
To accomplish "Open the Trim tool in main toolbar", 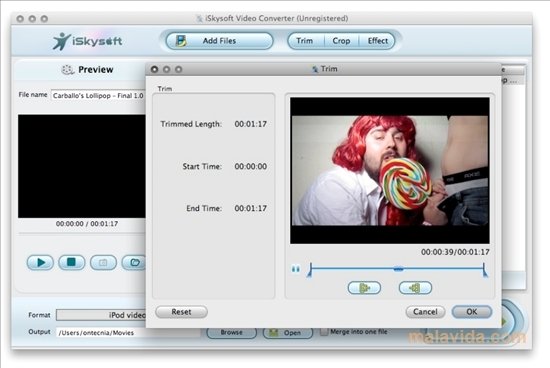I will tap(304, 41).
